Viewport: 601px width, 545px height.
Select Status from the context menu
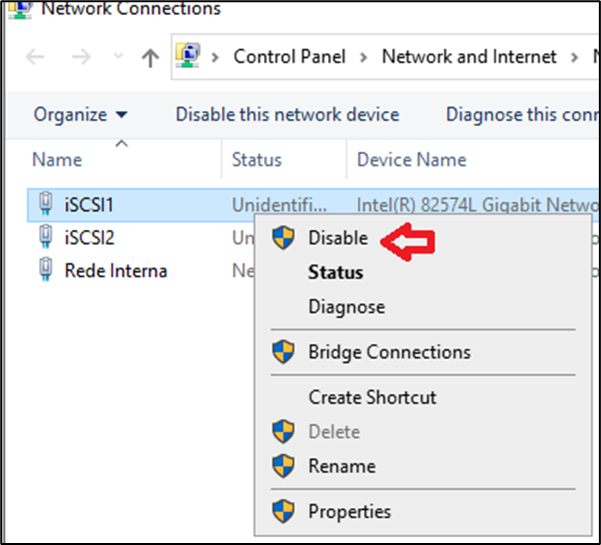335,272
